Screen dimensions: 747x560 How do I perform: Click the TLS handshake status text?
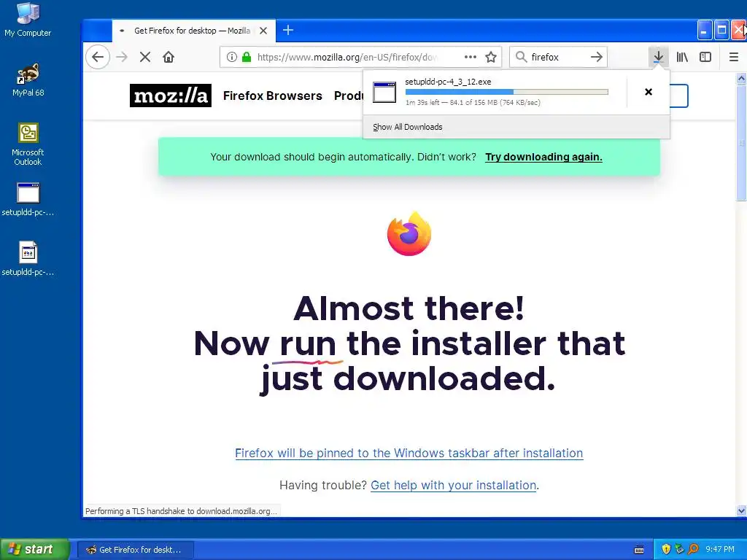[x=181, y=511]
